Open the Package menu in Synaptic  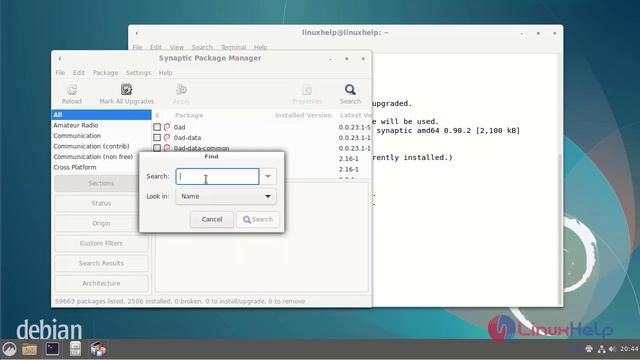pos(105,73)
